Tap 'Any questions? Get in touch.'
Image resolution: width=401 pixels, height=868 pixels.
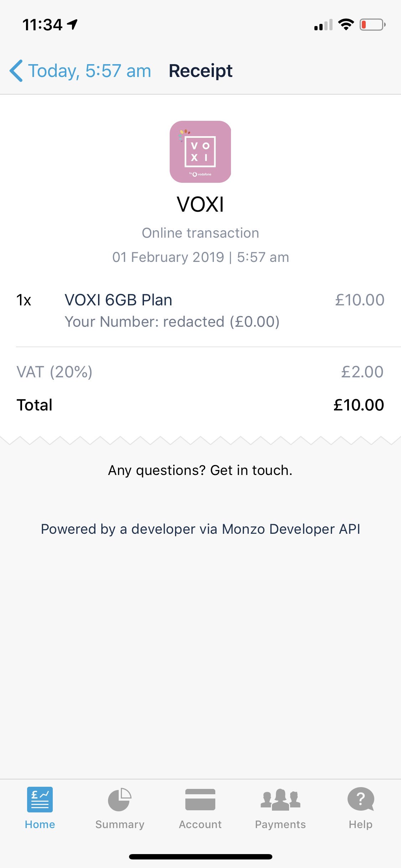coord(200,470)
